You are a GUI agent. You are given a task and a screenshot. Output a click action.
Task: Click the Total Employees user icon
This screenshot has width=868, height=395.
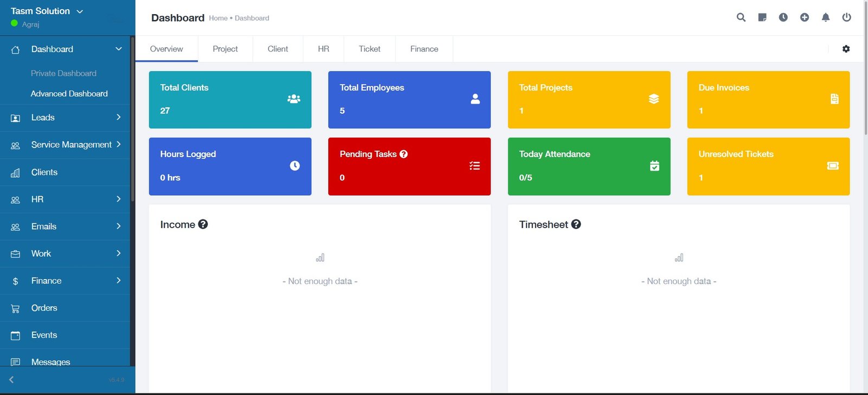(475, 99)
